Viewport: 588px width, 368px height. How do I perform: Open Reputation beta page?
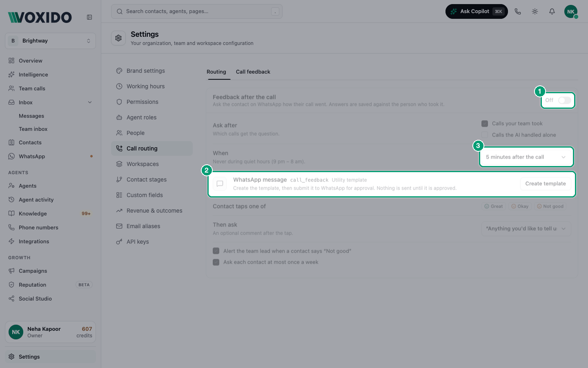tap(51, 285)
